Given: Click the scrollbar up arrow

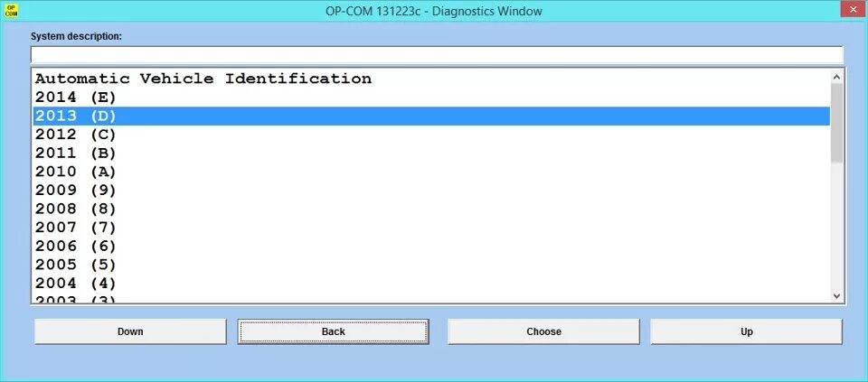Looking at the screenshot, I should [837, 77].
